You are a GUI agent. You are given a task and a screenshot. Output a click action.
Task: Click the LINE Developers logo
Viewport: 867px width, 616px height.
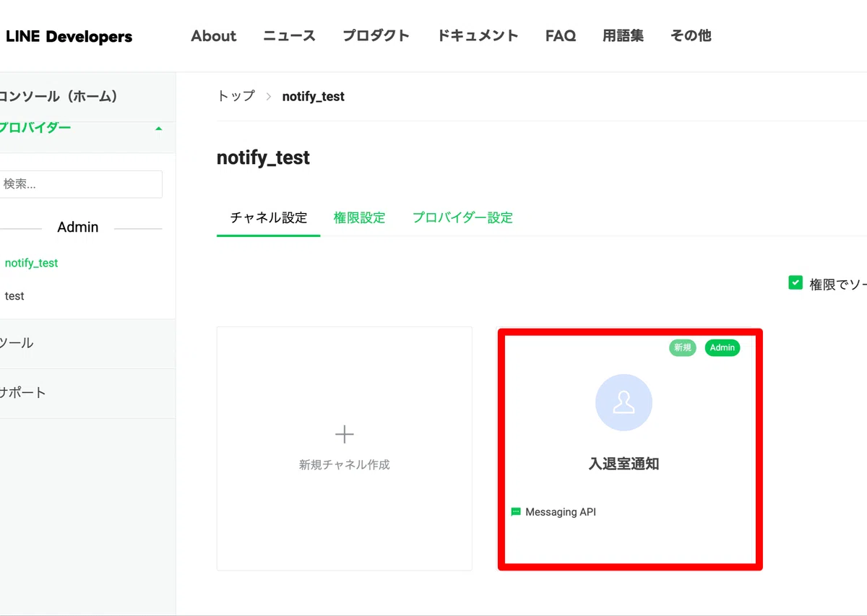pos(69,36)
